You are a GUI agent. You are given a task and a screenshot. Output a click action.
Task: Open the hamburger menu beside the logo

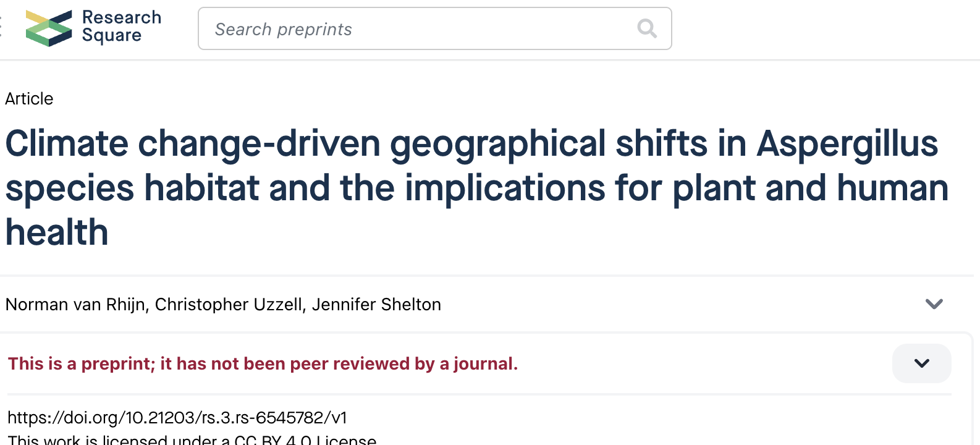[x=1, y=27]
